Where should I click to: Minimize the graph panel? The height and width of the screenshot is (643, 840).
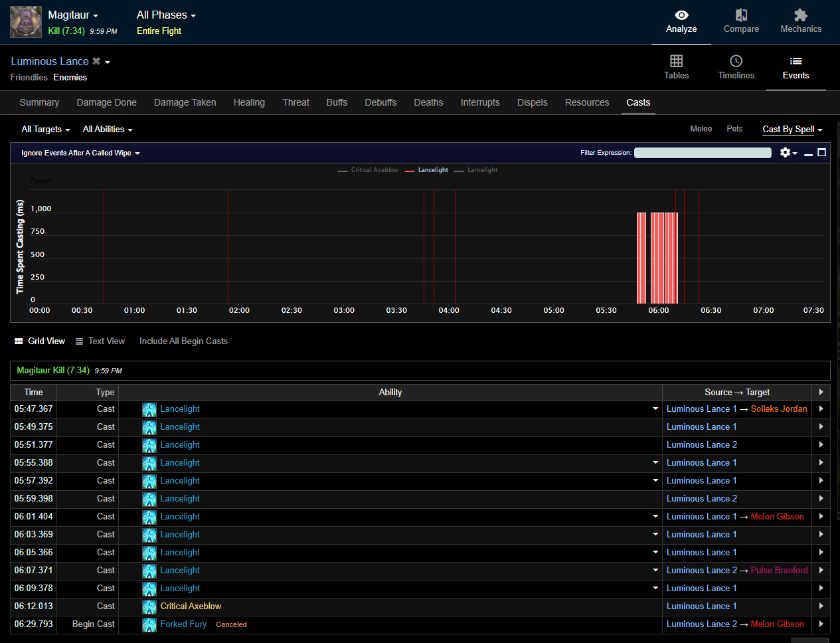tap(808, 153)
